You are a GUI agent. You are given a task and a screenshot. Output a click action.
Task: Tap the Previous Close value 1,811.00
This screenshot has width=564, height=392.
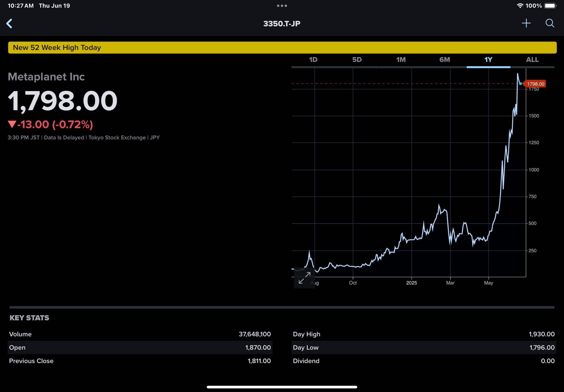pyautogui.click(x=259, y=361)
